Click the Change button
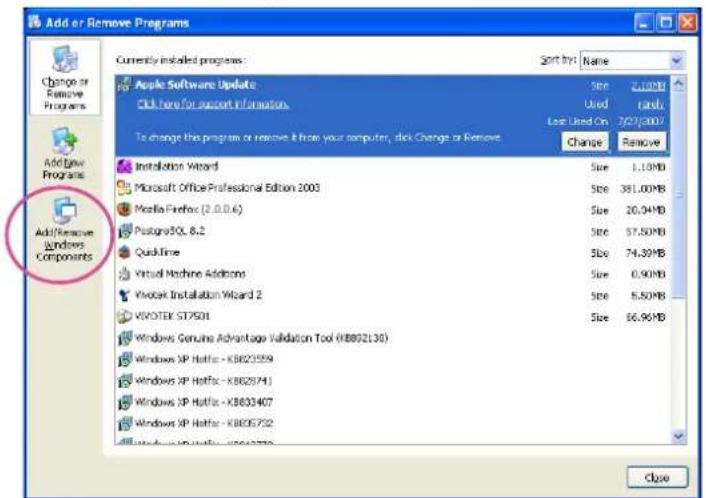Image resolution: width=706 pixels, height=498 pixels. coord(584,142)
